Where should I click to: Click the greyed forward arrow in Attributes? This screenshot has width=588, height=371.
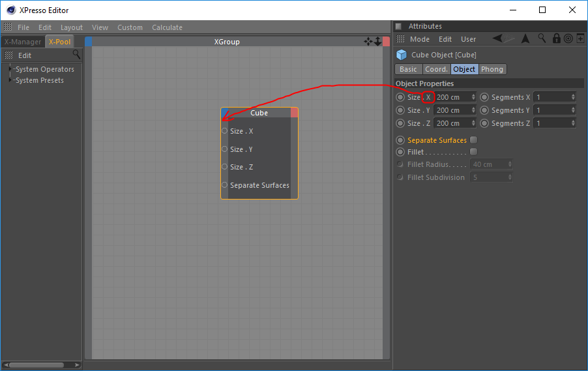[509, 38]
